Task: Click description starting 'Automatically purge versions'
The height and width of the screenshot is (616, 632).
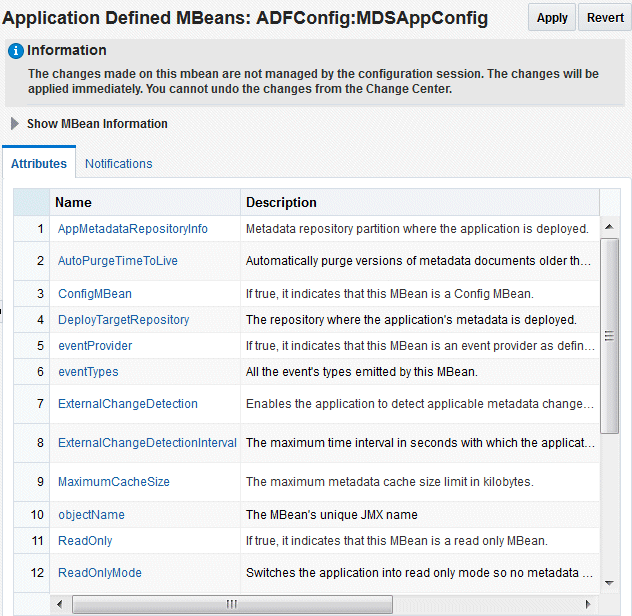Action: 418,260
